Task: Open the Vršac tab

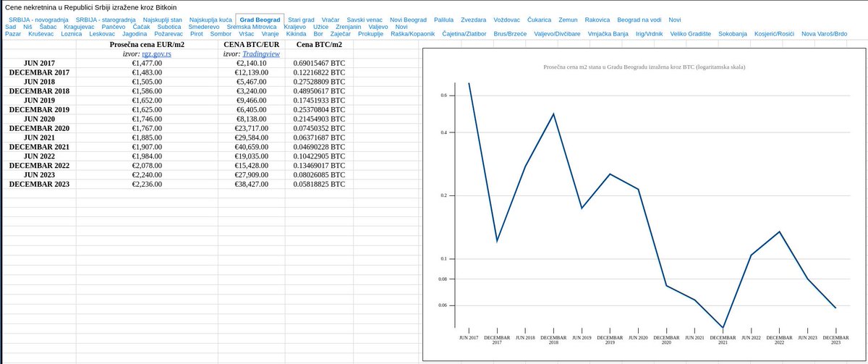Action: coord(247,34)
